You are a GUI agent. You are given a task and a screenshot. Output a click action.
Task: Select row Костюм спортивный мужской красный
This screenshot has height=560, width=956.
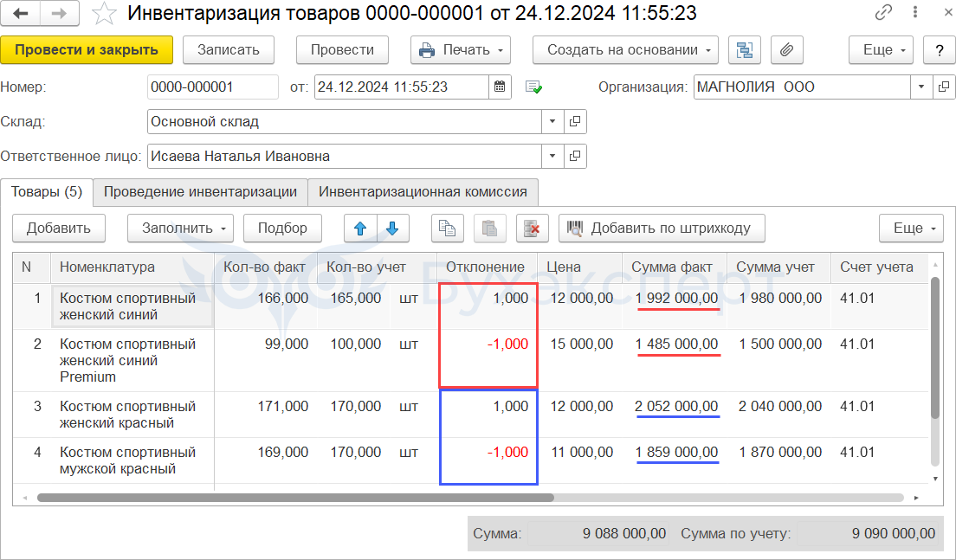tap(470, 460)
